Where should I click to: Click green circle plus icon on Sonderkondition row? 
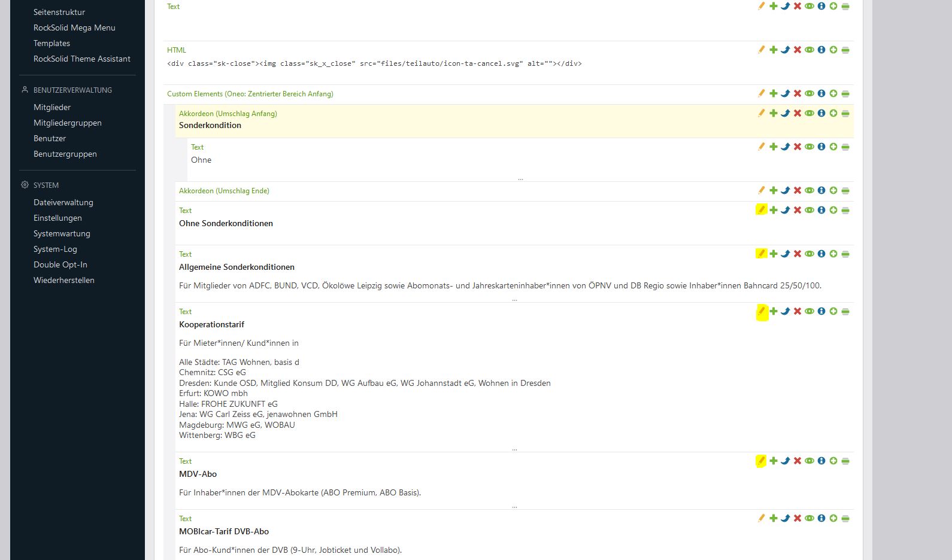coord(833,114)
